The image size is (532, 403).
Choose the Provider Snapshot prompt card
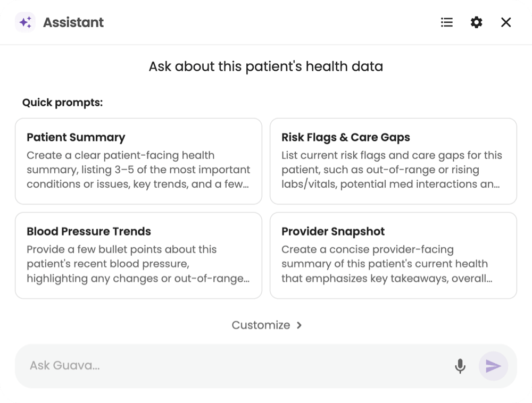pos(393,256)
